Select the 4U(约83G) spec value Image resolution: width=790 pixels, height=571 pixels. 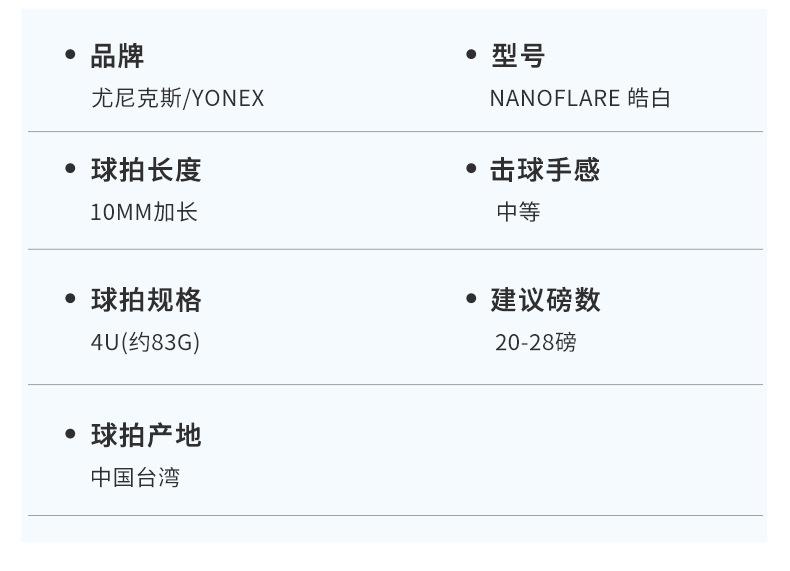pos(145,342)
